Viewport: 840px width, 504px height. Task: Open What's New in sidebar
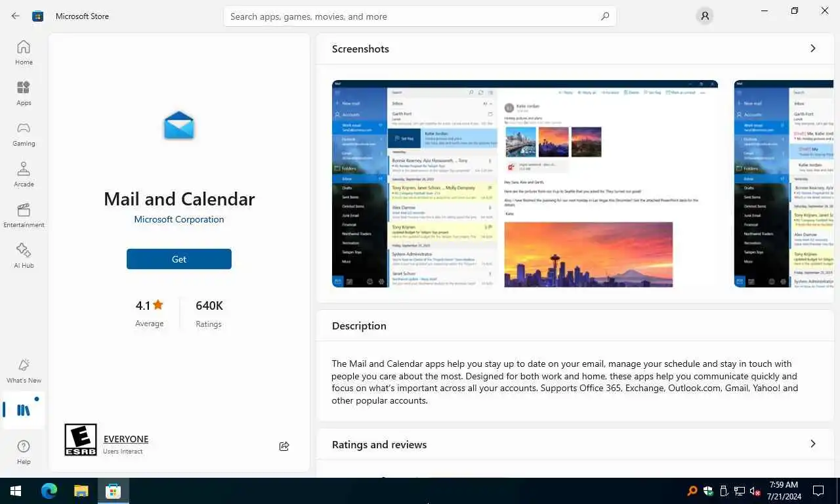click(x=24, y=371)
